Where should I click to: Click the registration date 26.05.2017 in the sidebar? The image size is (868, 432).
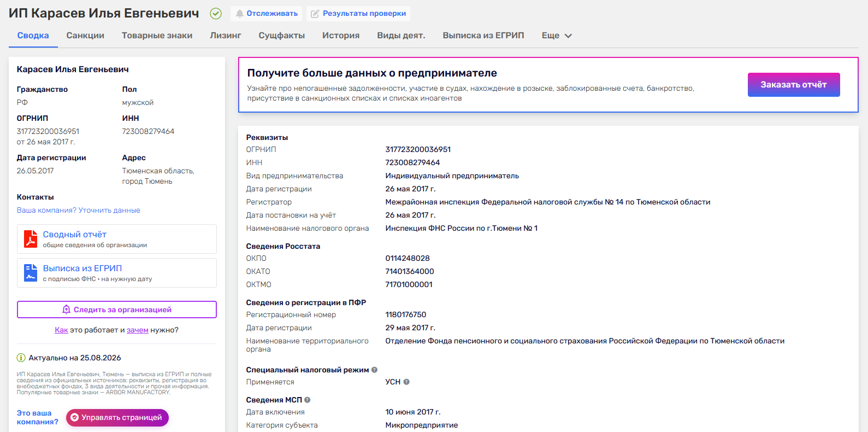(x=36, y=171)
